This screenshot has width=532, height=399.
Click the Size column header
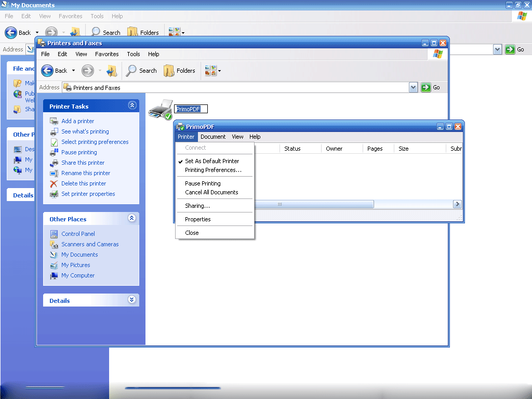pyautogui.click(x=420, y=149)
